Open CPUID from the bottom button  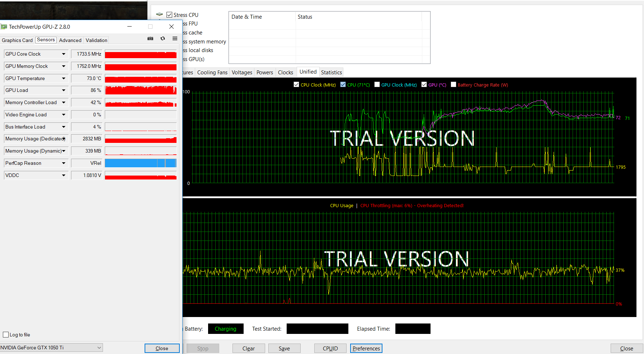[x=330, y=348]
